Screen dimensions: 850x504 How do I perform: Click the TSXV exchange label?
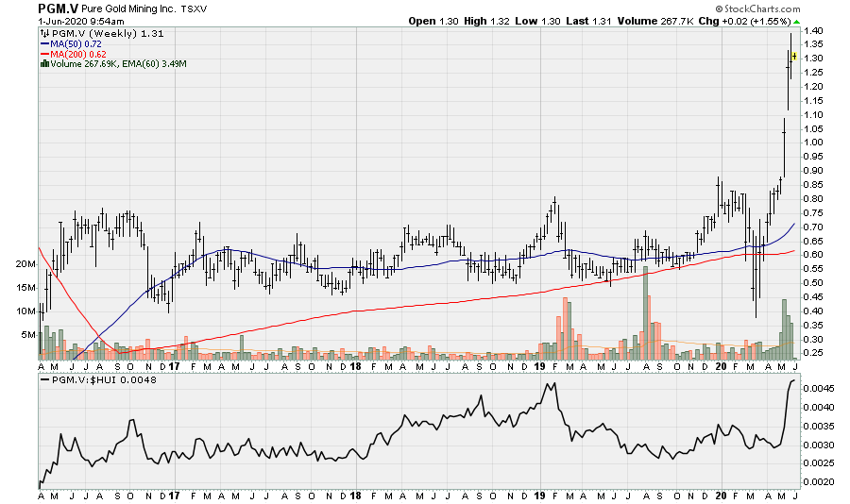pos(194,9)
